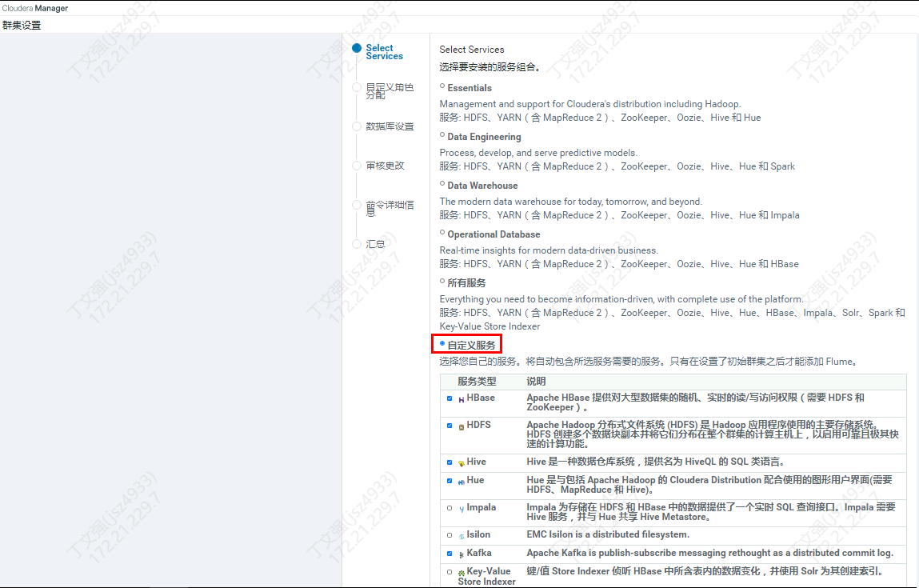Uncheck the HDFS service checkbox
The width and height of the screenshot is (919, 588).
click(450, 426)
